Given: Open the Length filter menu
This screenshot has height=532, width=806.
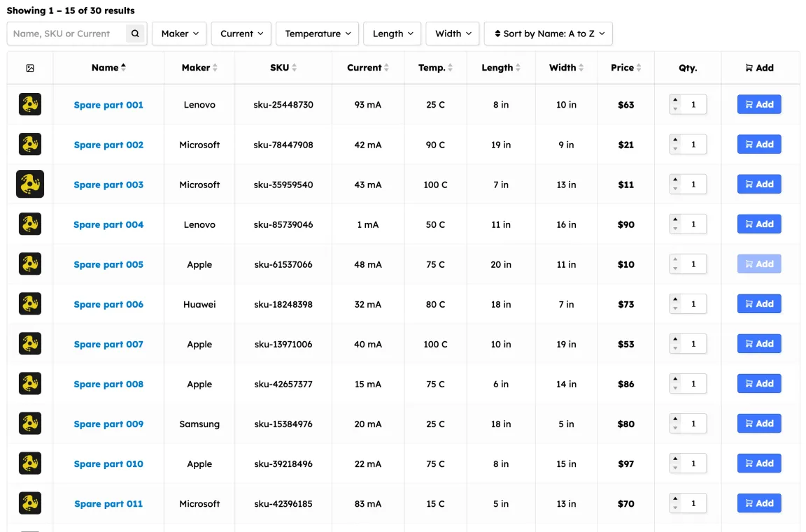Looking at the screenshot, I should [x=392, y=34].
